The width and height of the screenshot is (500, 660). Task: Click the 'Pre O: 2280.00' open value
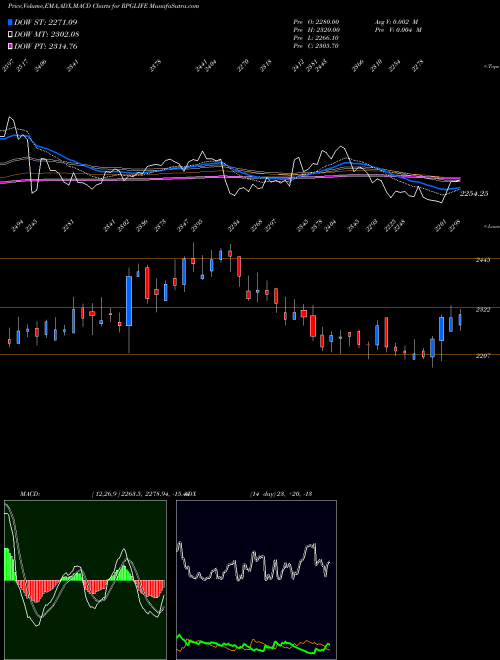pyautogui.click(x=316, y=21)
